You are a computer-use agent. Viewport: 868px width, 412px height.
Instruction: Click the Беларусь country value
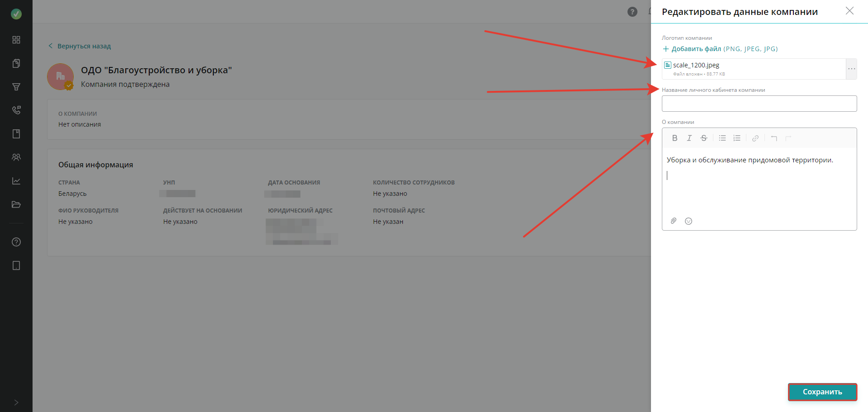click(72, 194)
